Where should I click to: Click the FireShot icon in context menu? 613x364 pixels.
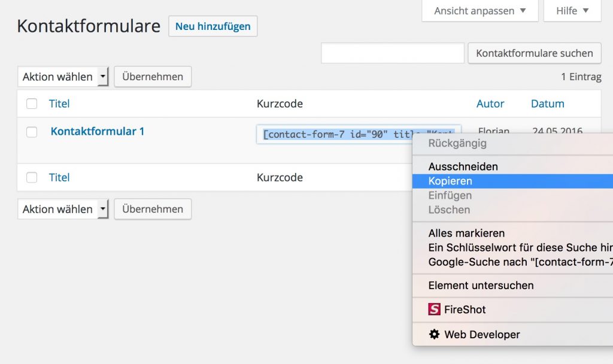pyautogui.click(x=433, y=310)
